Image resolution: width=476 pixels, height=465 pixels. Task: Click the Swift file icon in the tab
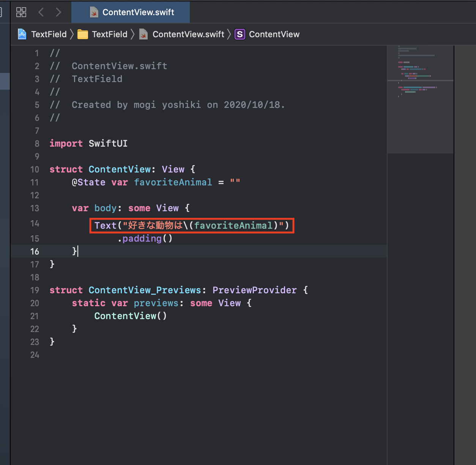pyautogui.click(x=94, y=13)
